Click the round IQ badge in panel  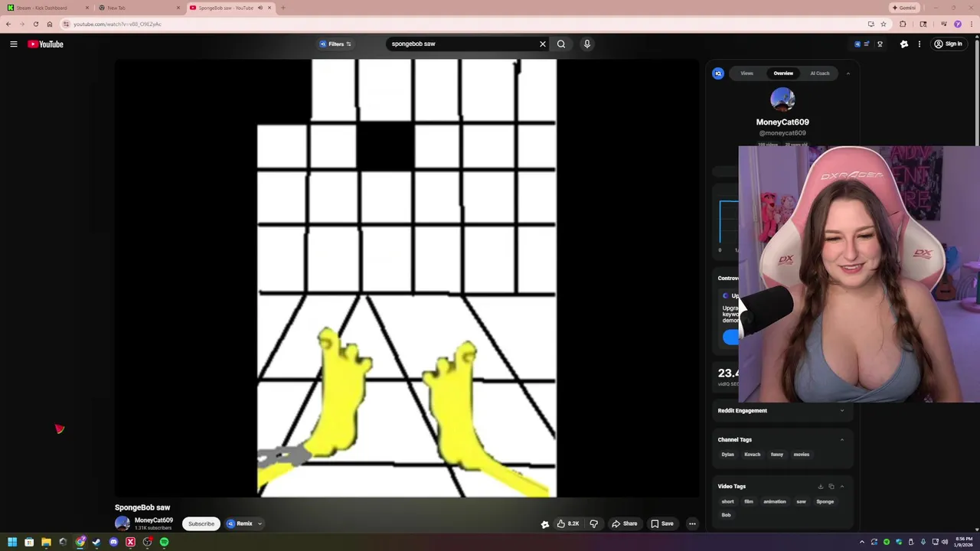718,73
